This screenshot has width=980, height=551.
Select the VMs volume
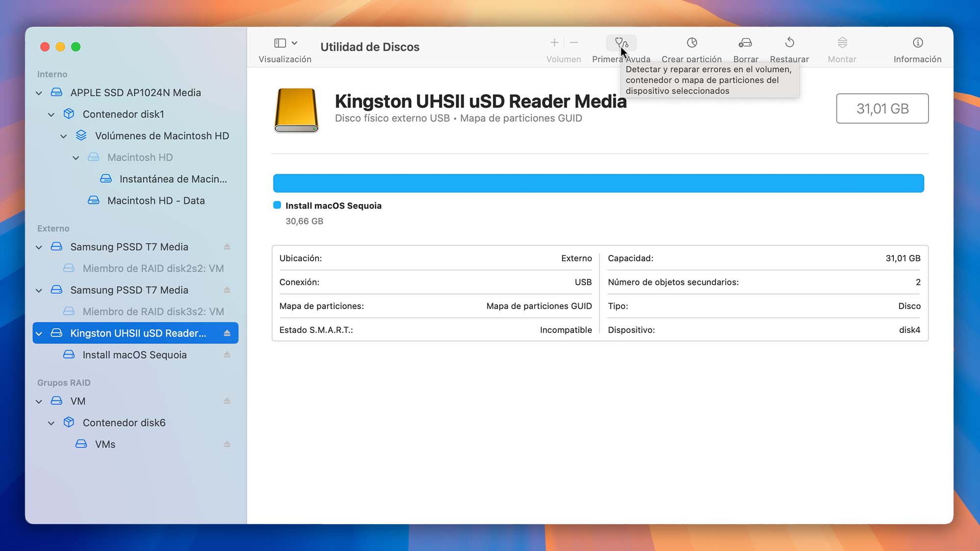[135, 444]
